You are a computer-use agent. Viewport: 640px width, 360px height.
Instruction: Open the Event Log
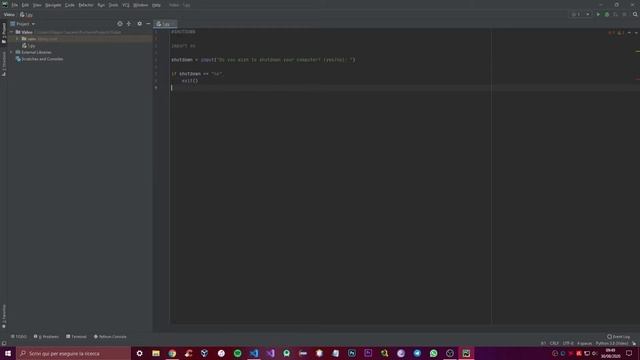point(618,337)
